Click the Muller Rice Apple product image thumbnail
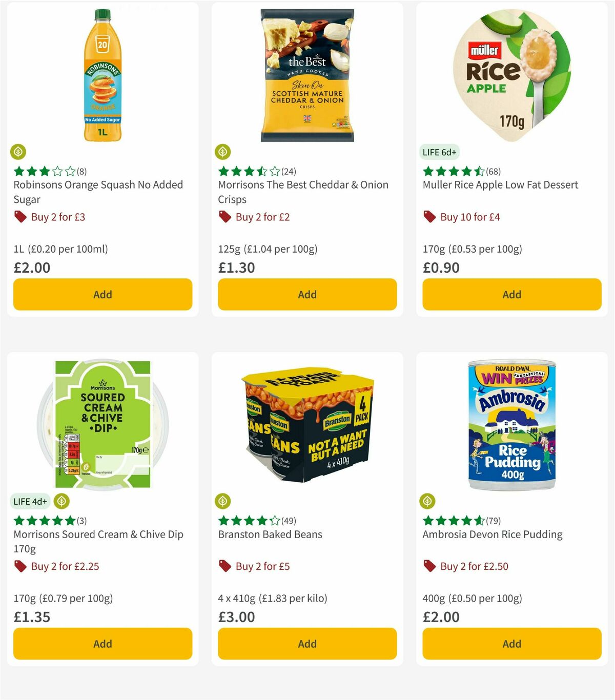Viewport: 615px width, 700px height. coord(511,72)
